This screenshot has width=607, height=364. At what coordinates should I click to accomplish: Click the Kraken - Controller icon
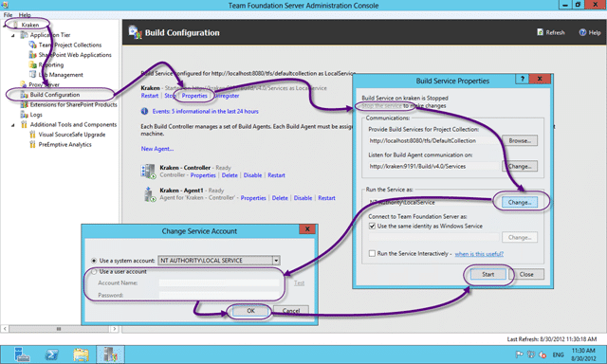point(148,172)
